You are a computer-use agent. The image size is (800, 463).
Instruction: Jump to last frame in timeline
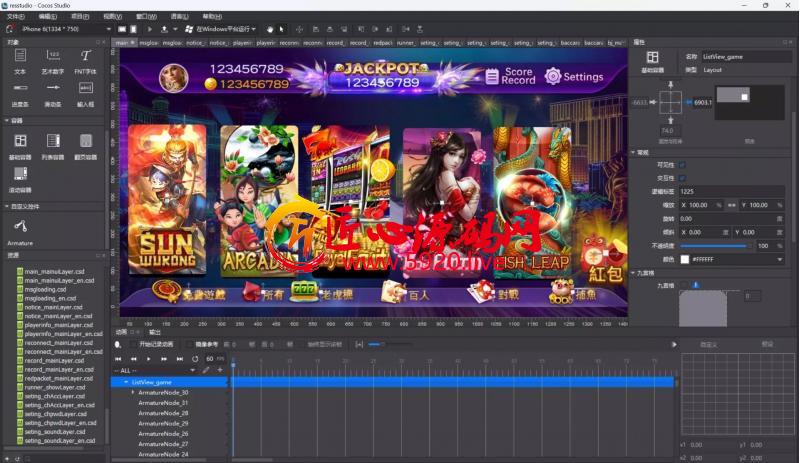coord(180,359)
